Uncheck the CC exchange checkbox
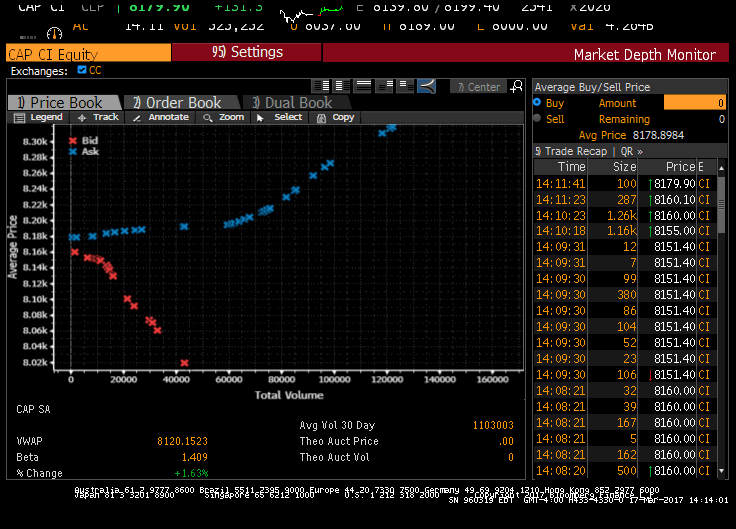This screenshot has height=529, width=736. tap(82, 70)
